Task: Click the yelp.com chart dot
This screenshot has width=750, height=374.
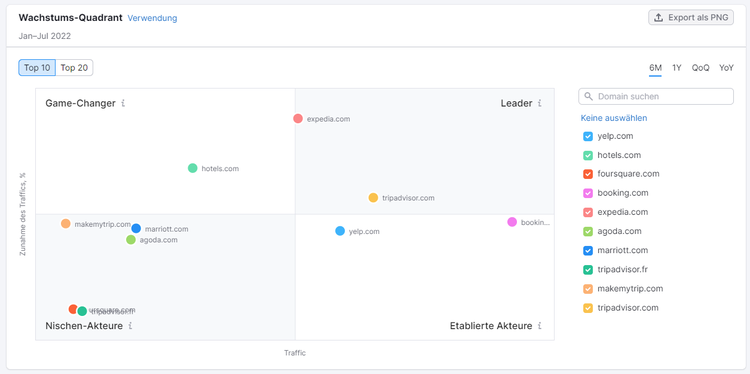Action: point(340,231)
